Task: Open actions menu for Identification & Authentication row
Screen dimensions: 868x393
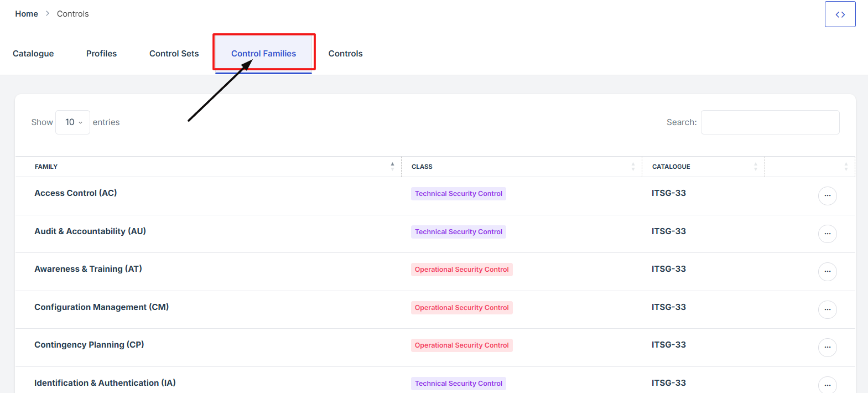Action: 827,385
